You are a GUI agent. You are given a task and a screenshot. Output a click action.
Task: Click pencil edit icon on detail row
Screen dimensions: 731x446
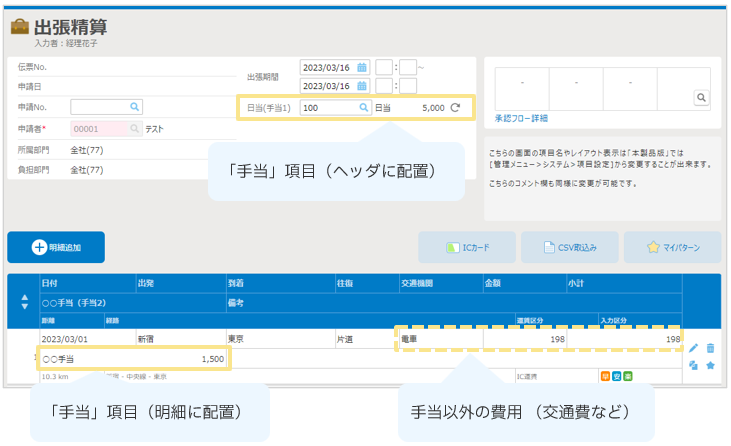pyautogui.click(x=694, y=348)
